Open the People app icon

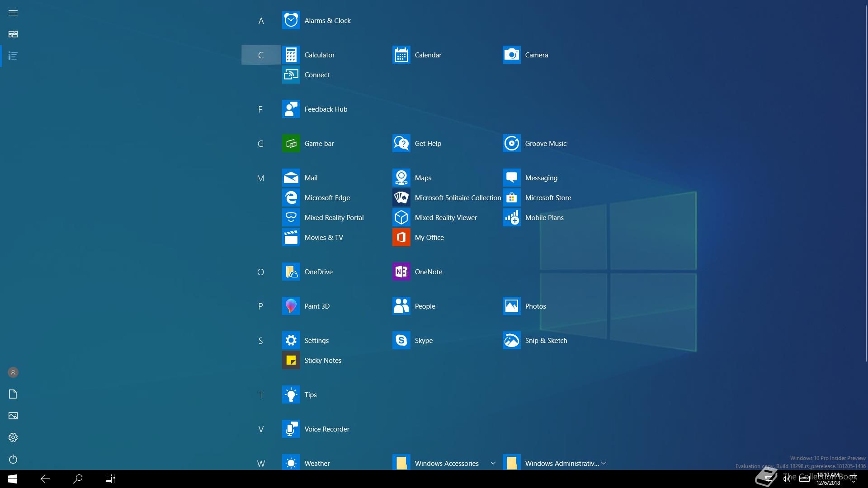[x=401, y=306]
